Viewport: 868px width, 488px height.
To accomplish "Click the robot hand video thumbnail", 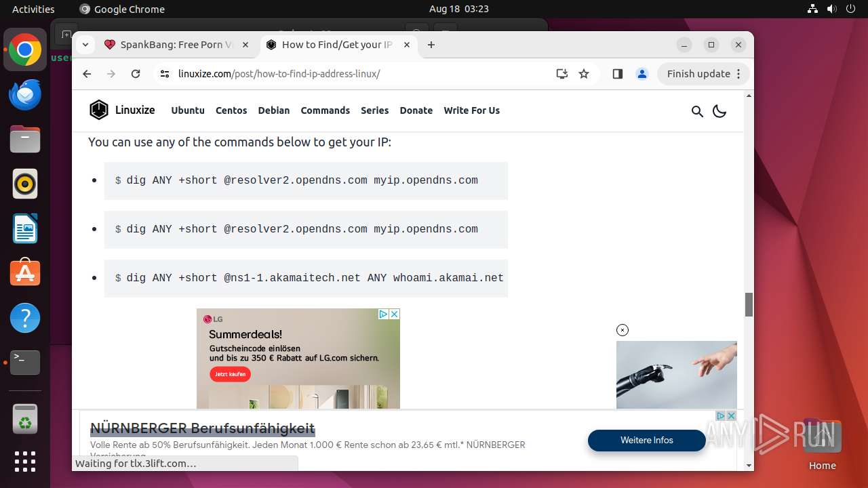I will coord(677,375).
